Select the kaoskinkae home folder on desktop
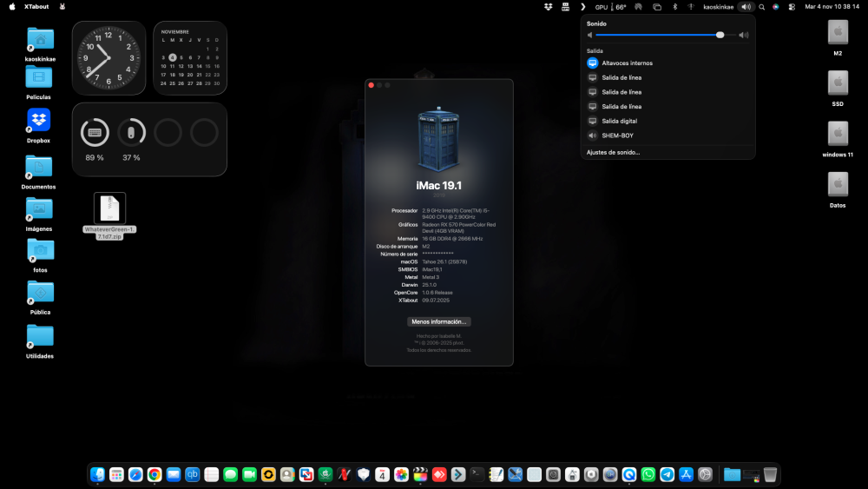The height and width of the screenshot is (489, 868). point(41,39)
